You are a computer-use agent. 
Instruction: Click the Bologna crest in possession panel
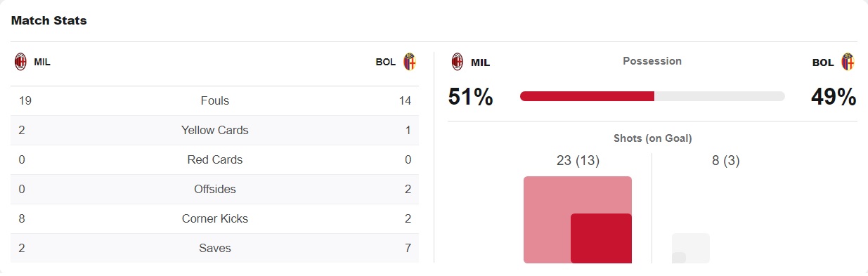click(848, 62)
